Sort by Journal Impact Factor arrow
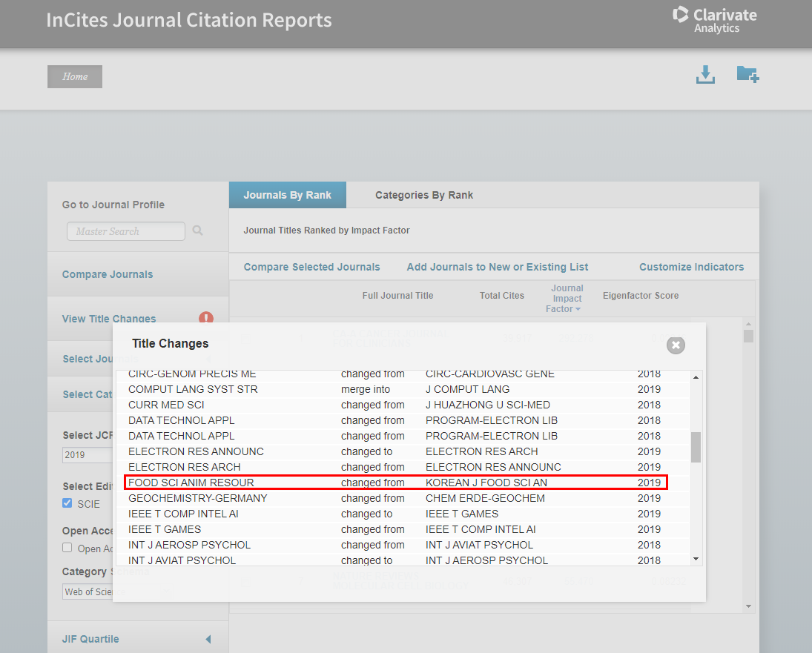 coord(578,309)
